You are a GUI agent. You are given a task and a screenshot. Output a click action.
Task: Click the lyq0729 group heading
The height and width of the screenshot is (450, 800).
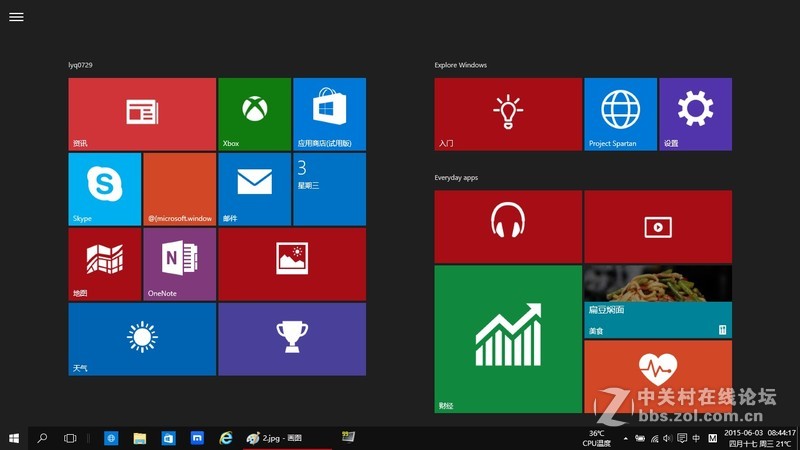pyautogui.click(x=81, y=65)
